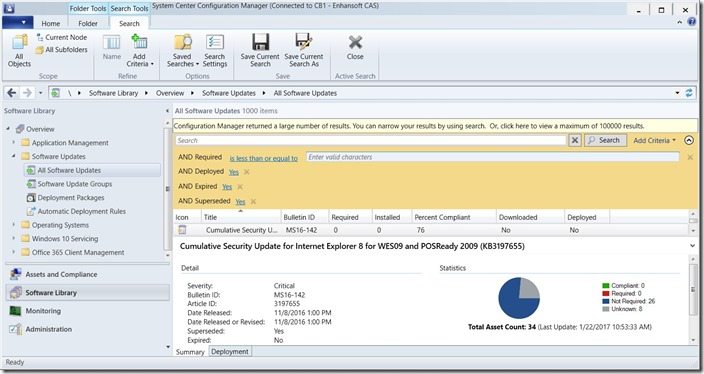704x374 pixels.
Task: Open the Add Criteria ribbon button
Action: click(140, 51)
